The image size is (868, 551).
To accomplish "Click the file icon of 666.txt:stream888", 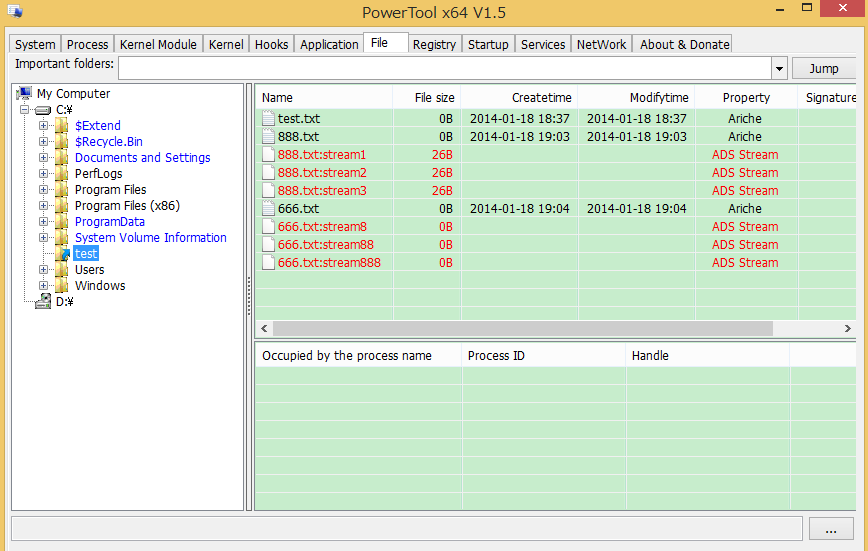I will click(268, 262).
